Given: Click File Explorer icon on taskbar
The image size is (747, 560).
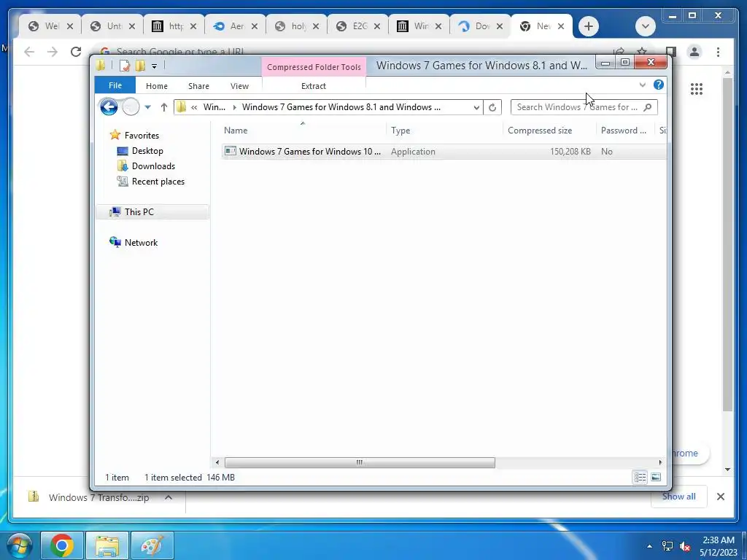Looking at the screenshot, I should (107, 545).
